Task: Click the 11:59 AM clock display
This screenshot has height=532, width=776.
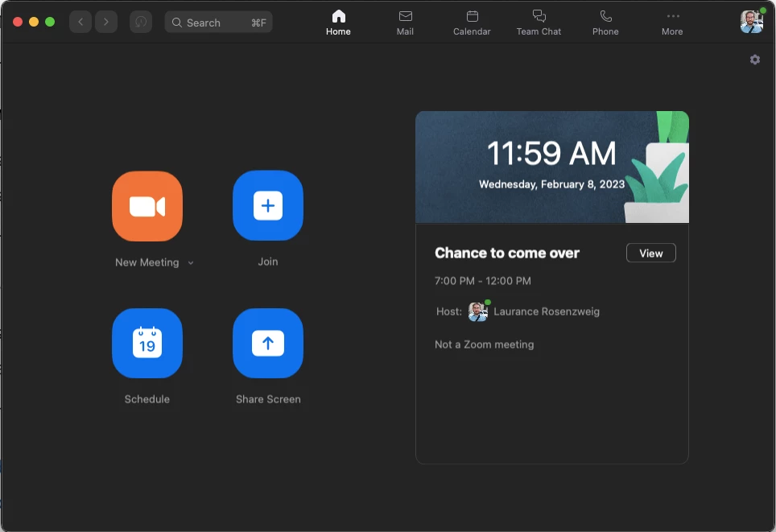Action: pos(551,153)
